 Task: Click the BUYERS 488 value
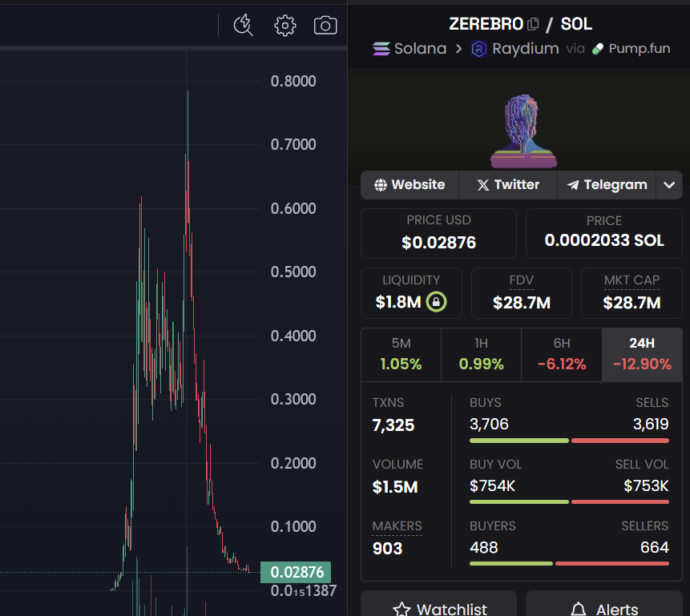[483, 547]
